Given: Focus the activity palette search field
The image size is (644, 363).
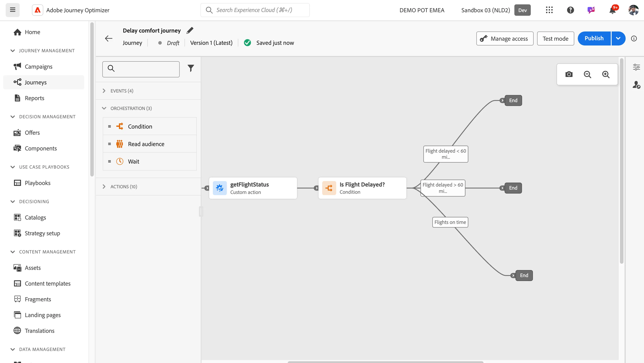Looking at the screenshot, I should (141, 69).
